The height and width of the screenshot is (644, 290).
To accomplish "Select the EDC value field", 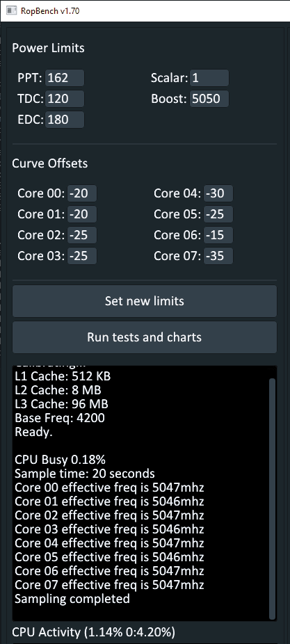I will 65,120.
